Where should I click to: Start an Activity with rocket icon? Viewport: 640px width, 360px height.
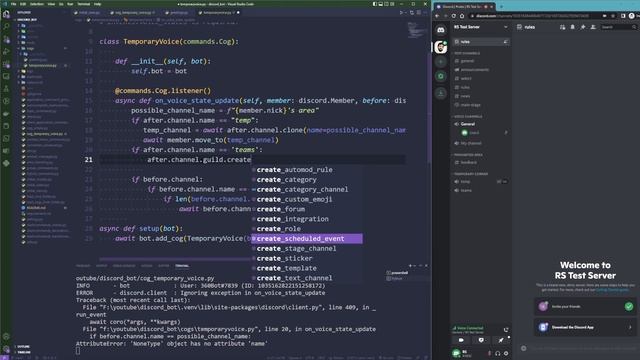(x=501, y=340)
